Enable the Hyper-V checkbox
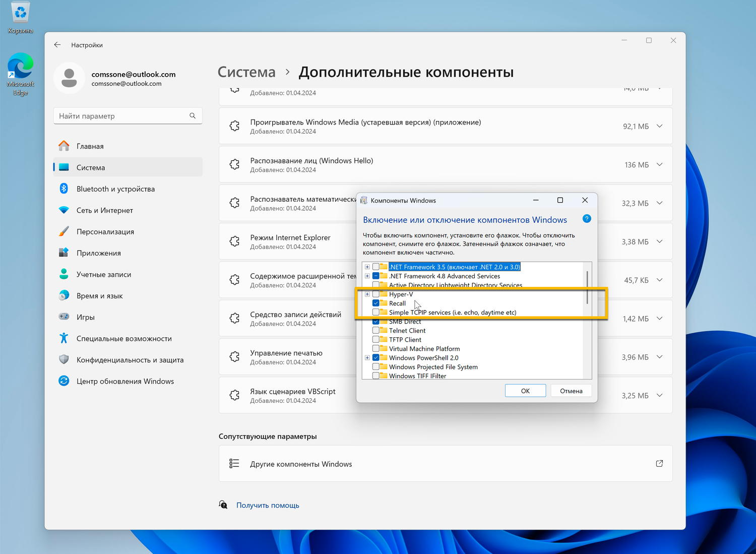This screenshot has height=554, width=756. 376,294
